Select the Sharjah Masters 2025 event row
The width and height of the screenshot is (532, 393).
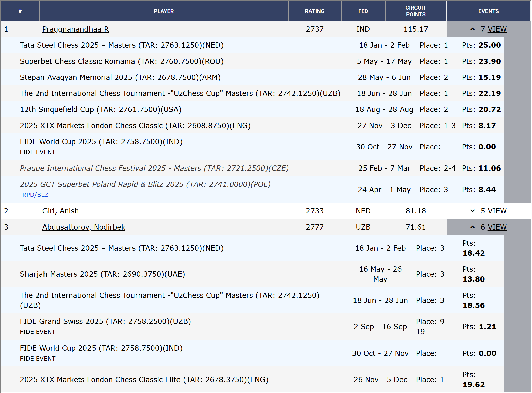252,274
